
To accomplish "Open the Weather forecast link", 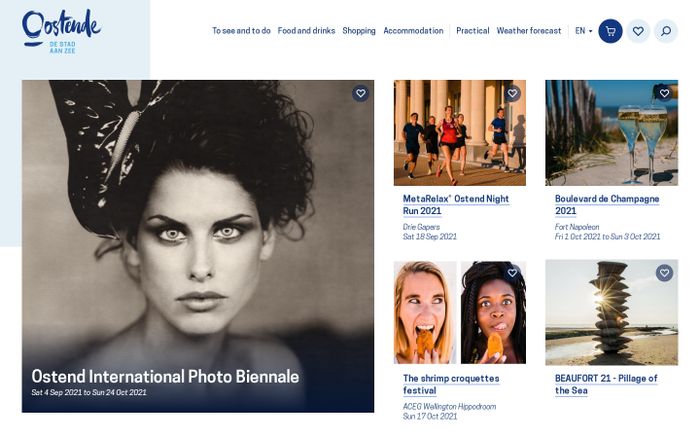I will pos(529,31).
